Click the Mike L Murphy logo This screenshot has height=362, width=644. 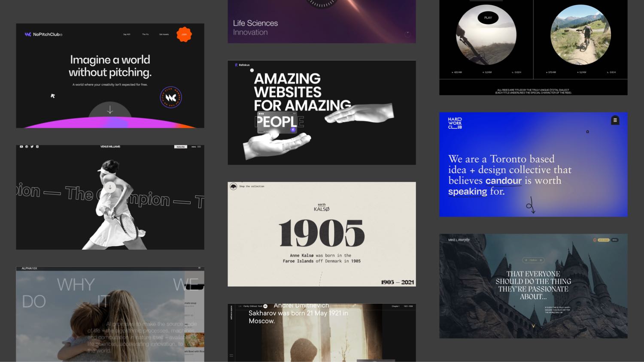pos(459,240)
